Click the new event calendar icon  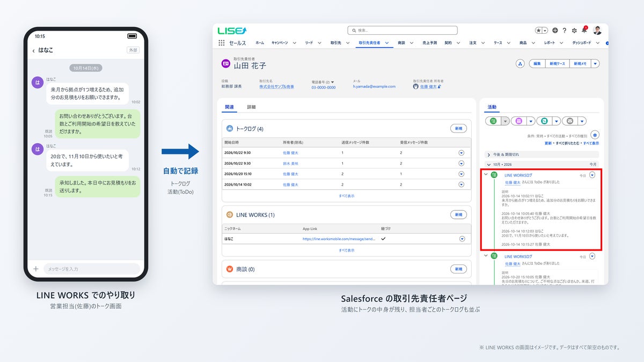pos(518,121)
